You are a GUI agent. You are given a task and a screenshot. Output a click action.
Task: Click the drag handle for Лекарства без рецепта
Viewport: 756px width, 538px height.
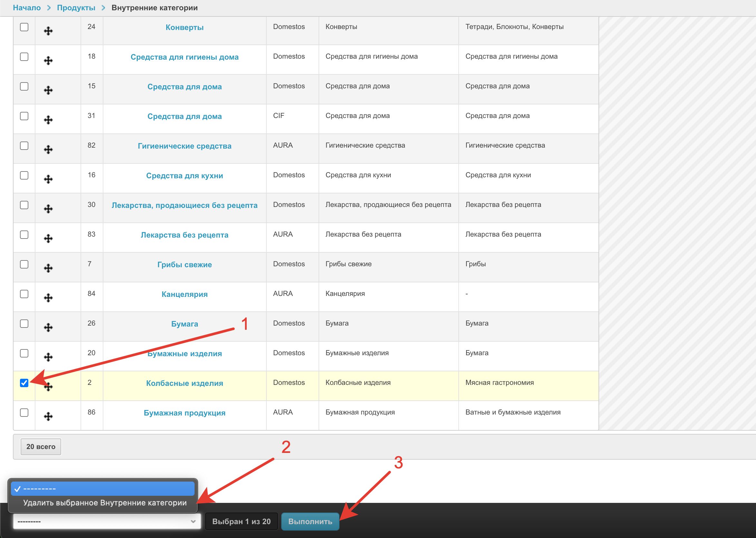[x=48, y=239]
